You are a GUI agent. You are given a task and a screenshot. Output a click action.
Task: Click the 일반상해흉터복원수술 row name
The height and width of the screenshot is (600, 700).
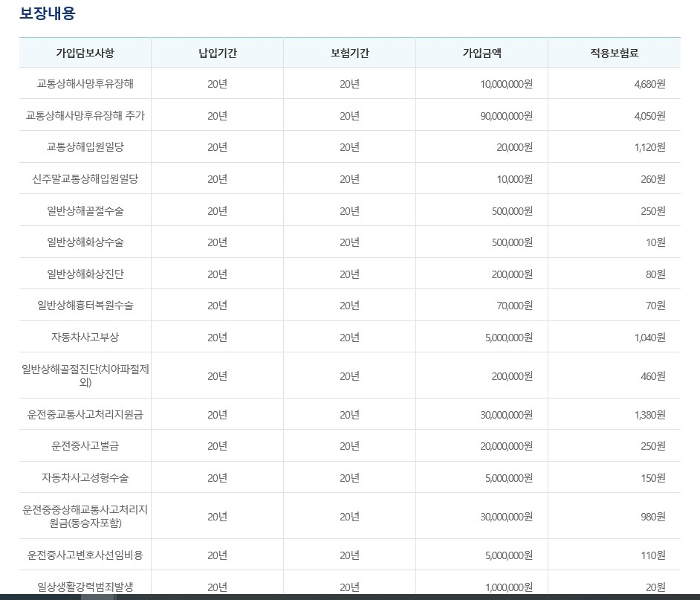[85, 305]
